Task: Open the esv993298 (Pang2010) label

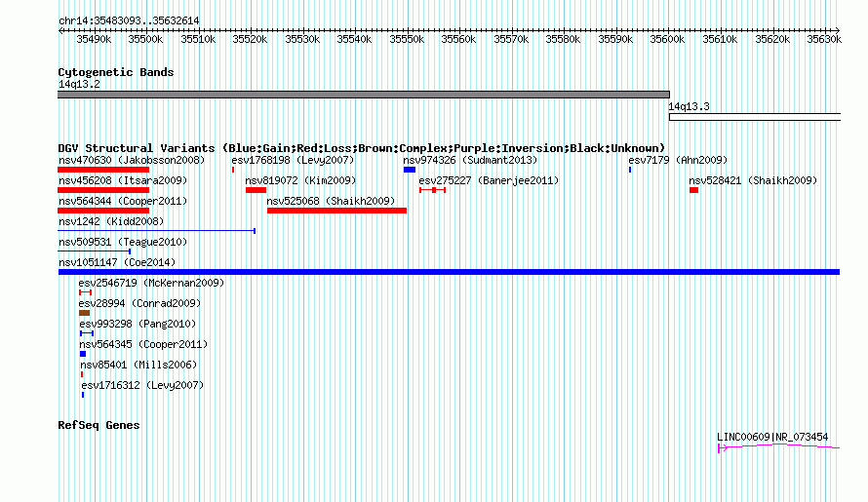Action: (138, 324)
